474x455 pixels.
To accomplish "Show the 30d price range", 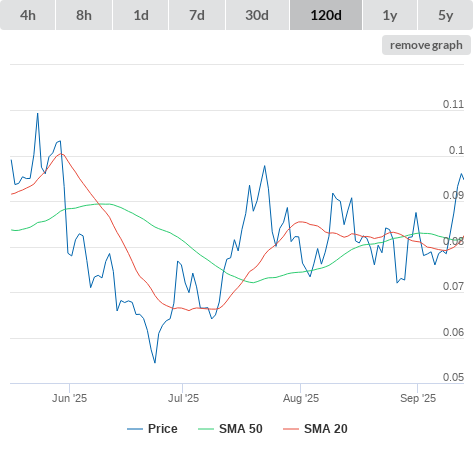I will tap(257, 15).
